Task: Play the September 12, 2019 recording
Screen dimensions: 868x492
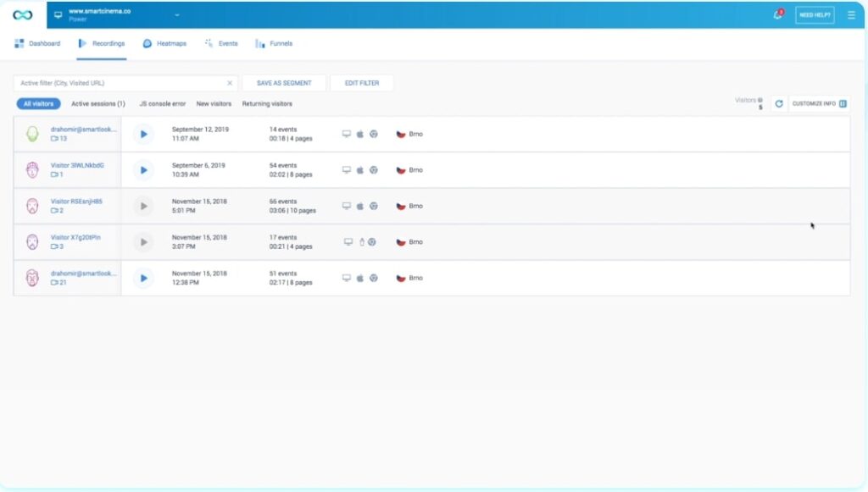Action: tap(143, 134)
